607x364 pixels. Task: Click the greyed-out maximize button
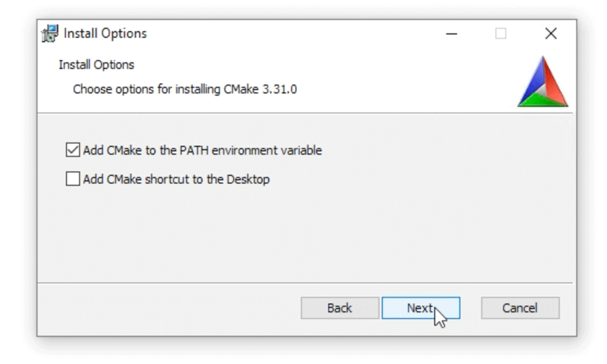click(501, 33)
